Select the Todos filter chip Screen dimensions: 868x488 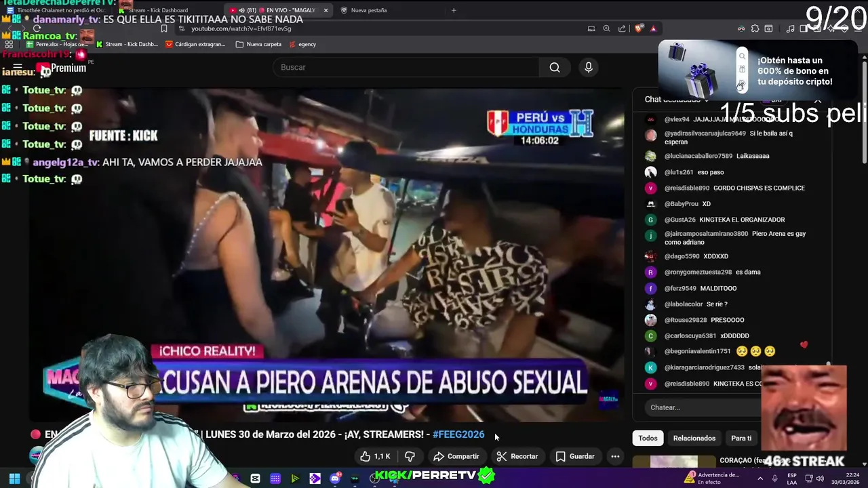[x=648, y=438]
